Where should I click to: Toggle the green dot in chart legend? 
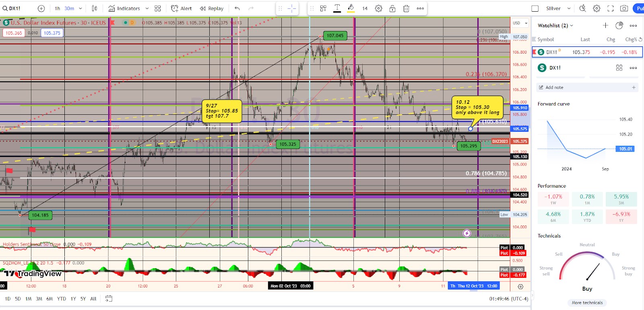pyautogui.click(x=126, y=23)
